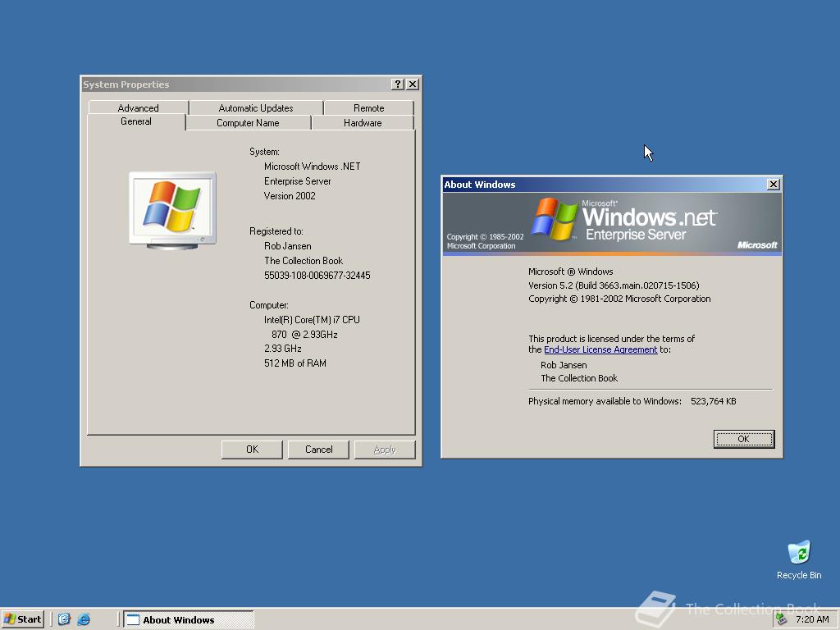The width and height of the screenshot is (840, 630).
Task: Click the Windows .net flag logo banner
Action: click(x=611, y=223)
